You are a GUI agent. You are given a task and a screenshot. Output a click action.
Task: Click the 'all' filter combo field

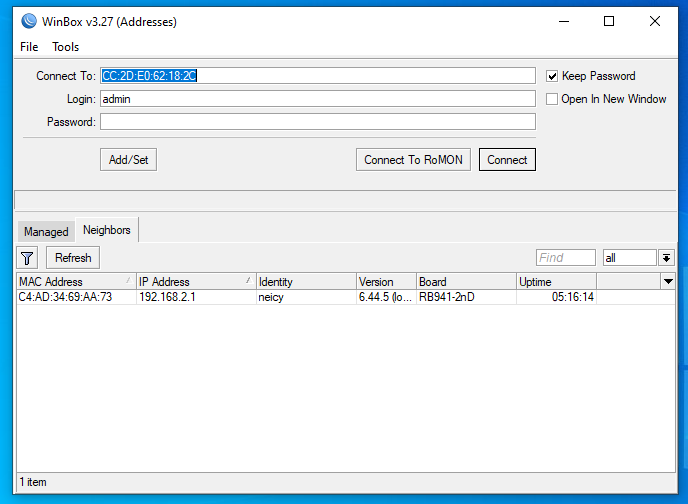click(629, 258)
